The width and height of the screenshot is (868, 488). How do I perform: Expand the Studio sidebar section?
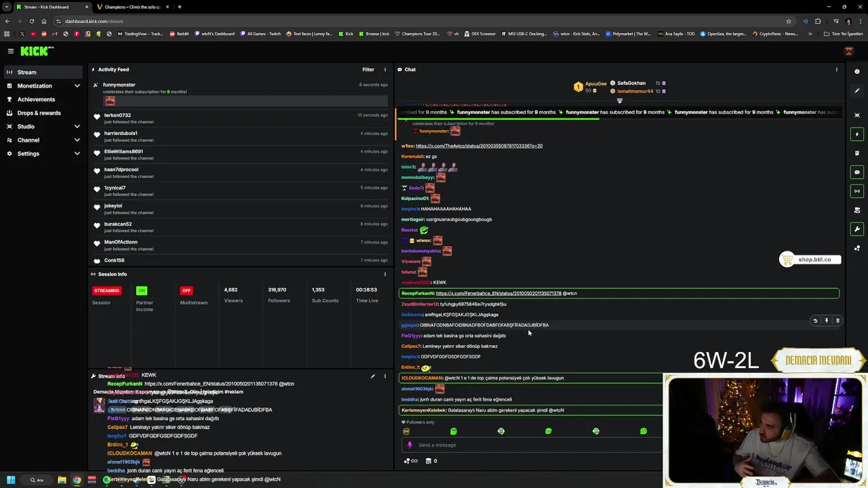[77, 127]
